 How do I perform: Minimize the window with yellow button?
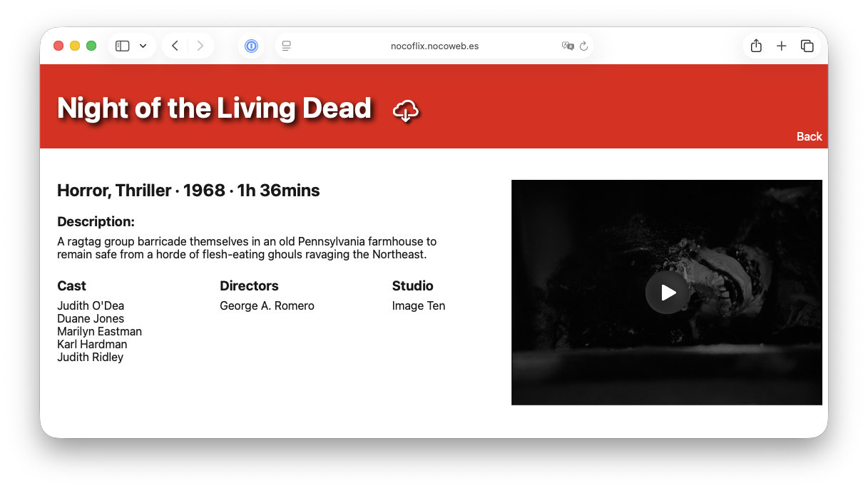coord(75,46)
